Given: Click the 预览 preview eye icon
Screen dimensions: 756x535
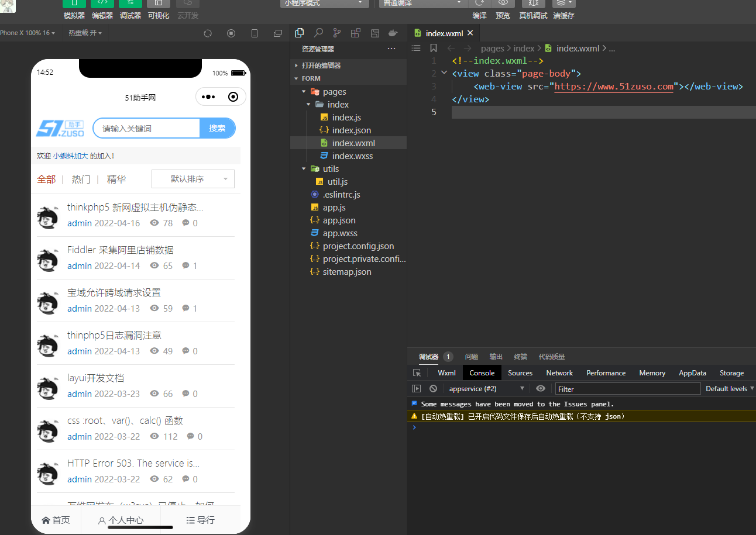Looking at the screenshot, I should (x=503, y=3).
